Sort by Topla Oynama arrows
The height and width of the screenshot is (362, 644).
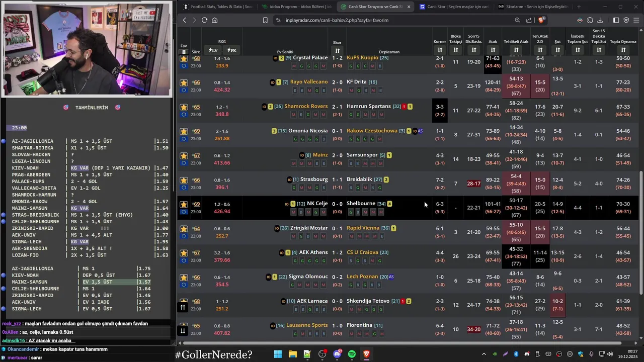[623, 50]
